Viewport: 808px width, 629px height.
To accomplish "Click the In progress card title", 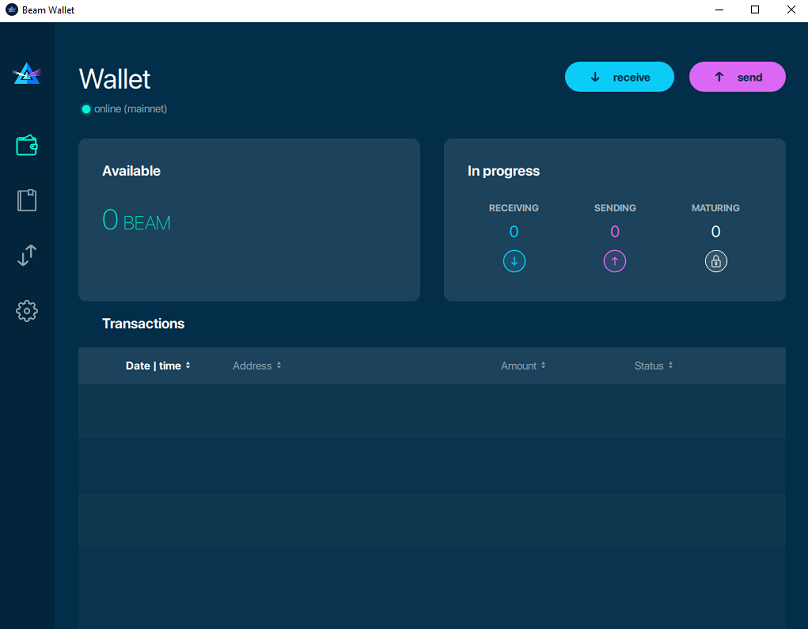I will pos(503,171).
